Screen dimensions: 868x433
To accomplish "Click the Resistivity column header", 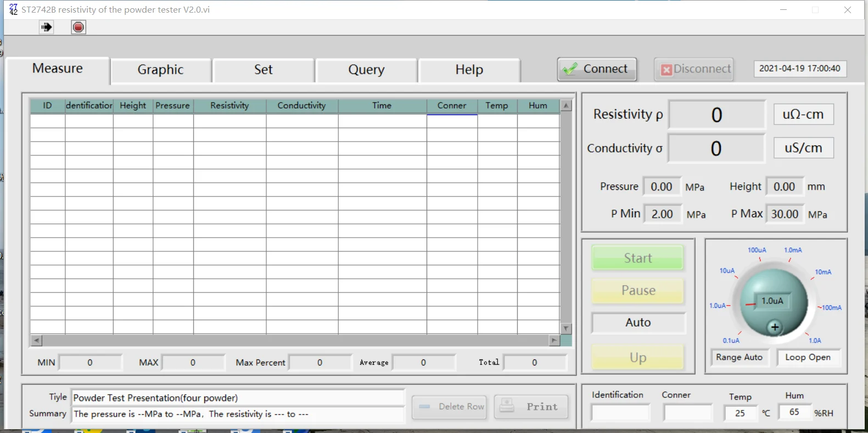I will (x=230, y=106).
